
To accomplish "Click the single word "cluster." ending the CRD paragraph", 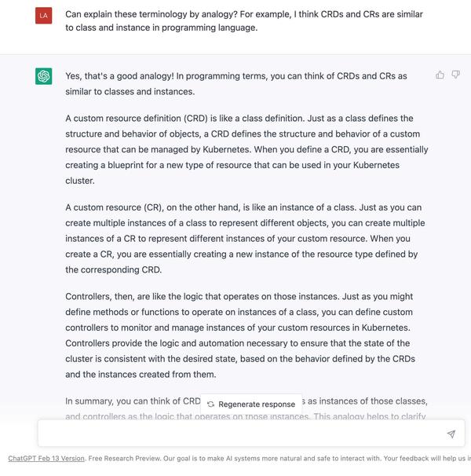I will [x=80, y=181].
